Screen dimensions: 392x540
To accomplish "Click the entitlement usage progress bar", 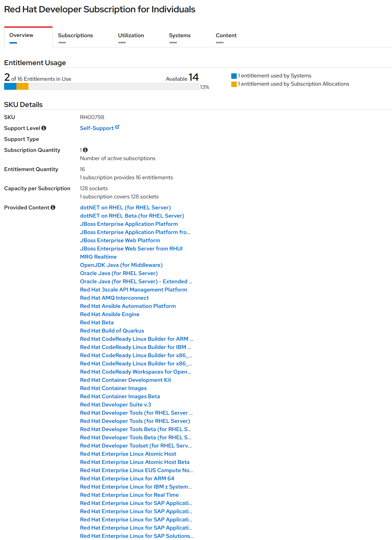I will (x=101, y=86).
